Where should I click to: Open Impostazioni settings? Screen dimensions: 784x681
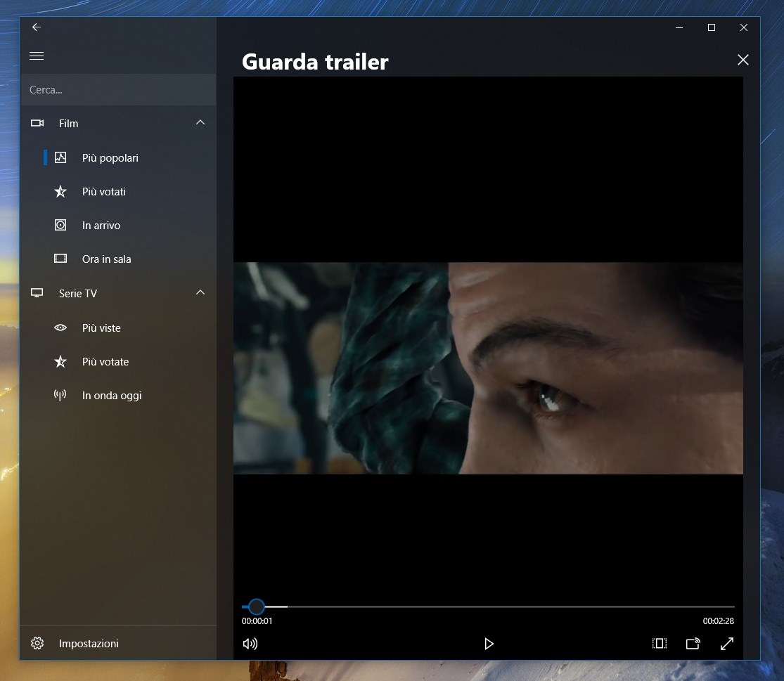tap(89, 644)
